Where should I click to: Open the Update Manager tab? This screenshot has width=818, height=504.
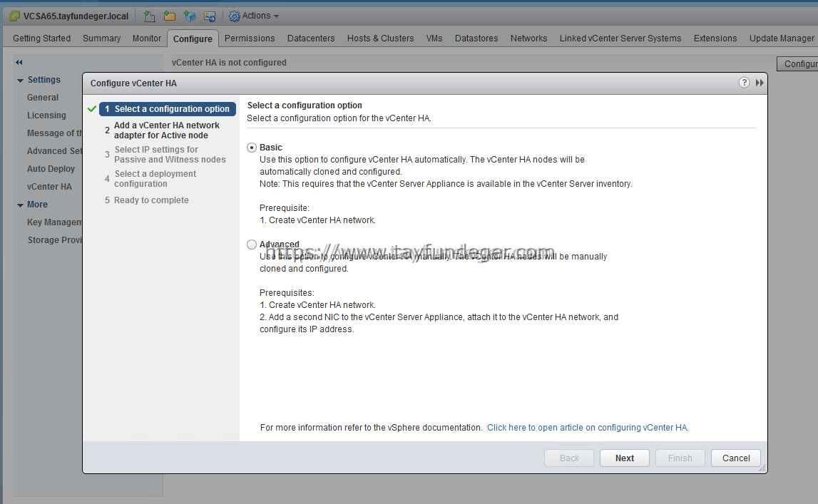(782, 38)
